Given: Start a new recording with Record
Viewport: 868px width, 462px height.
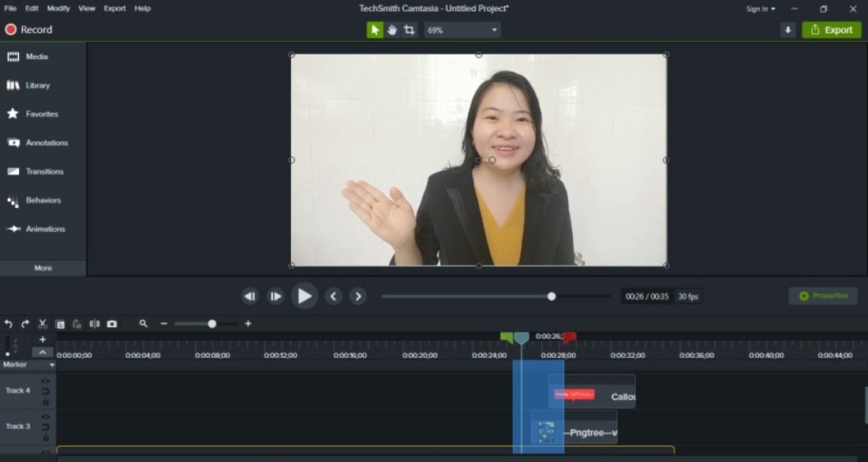Looking at the screenshot, I should click(28, 30).
